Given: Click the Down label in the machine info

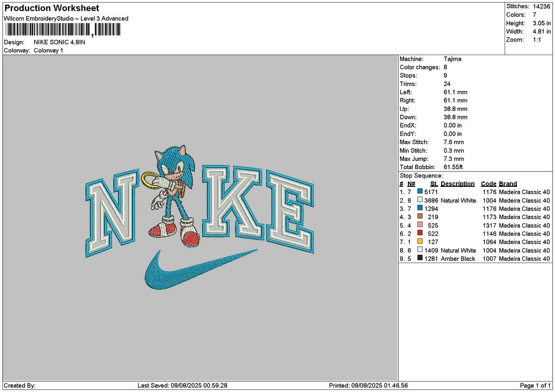Looking at the screenshot, I should click(408, 117).
